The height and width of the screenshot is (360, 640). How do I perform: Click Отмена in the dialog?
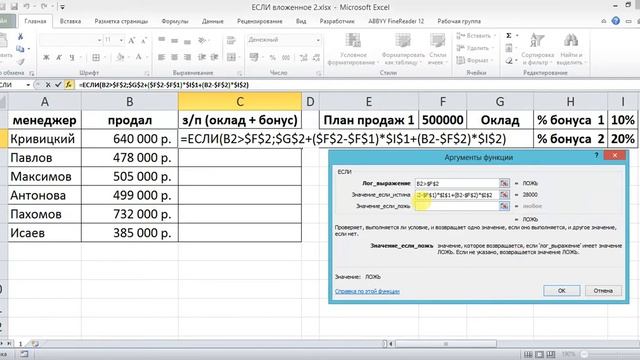(x=603, y=291)
